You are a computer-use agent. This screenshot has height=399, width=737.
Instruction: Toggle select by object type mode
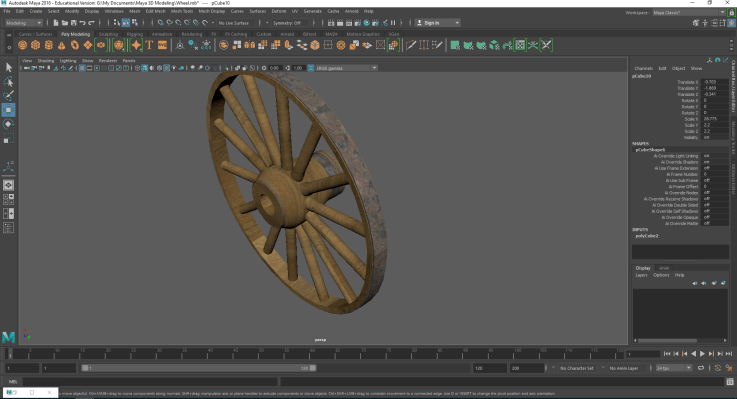pyautogui.click(x=126, y=23)
